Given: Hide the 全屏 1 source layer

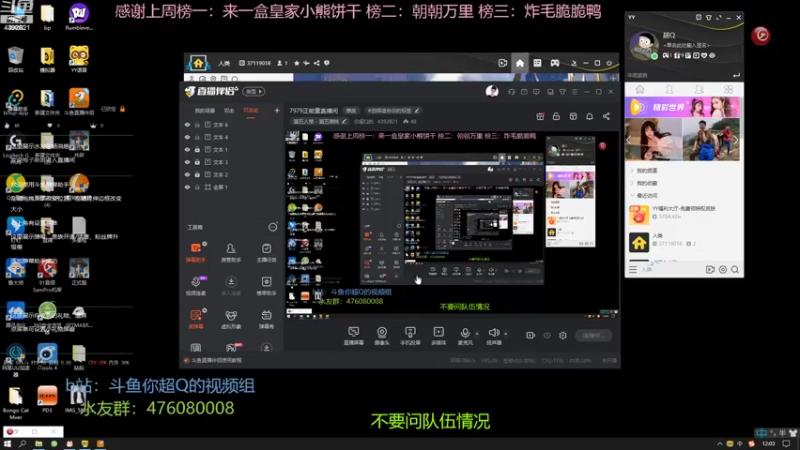Looking at the screenshot, I should tap(187, 187).
